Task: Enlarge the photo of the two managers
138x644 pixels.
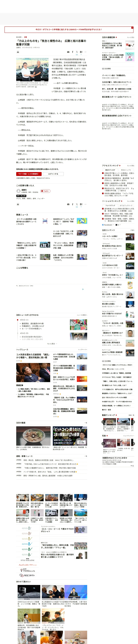Action: coord(32,70)
